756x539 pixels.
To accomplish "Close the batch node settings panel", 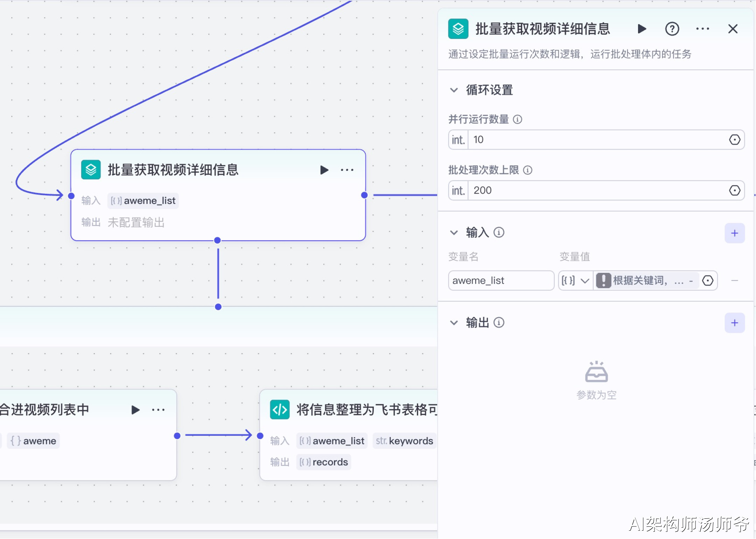I will 733,29.
